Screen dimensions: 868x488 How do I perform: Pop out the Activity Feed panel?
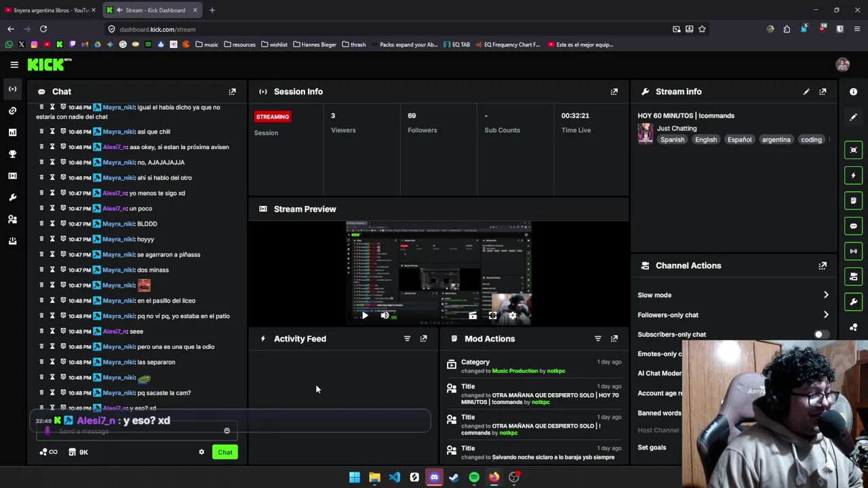tap(423, 338)
